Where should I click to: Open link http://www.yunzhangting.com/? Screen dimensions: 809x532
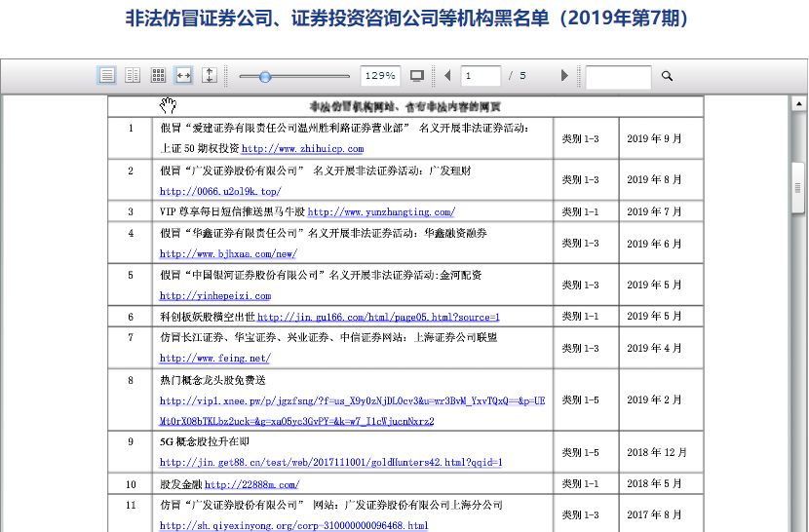(x=381, y=212)
